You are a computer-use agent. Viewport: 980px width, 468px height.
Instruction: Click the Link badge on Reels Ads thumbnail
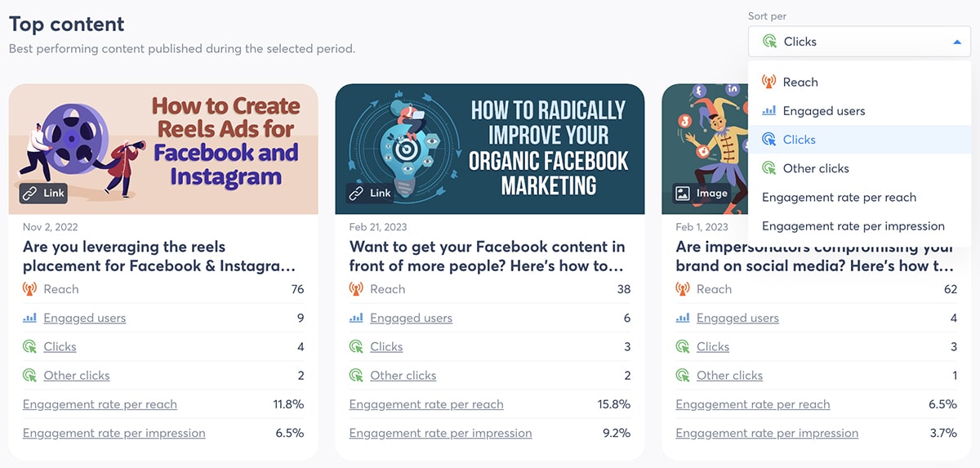44,194
